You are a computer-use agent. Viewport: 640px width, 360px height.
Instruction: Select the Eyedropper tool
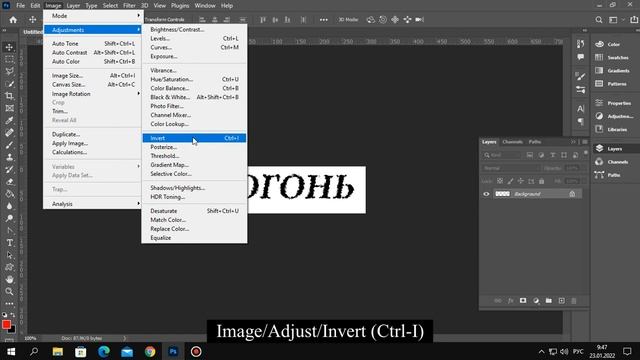click(9, 121)
